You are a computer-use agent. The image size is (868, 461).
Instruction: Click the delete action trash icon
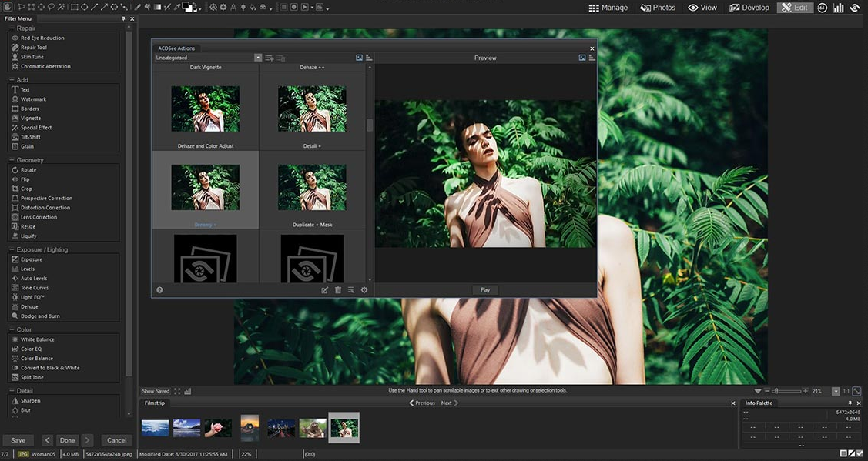[337, 290]
